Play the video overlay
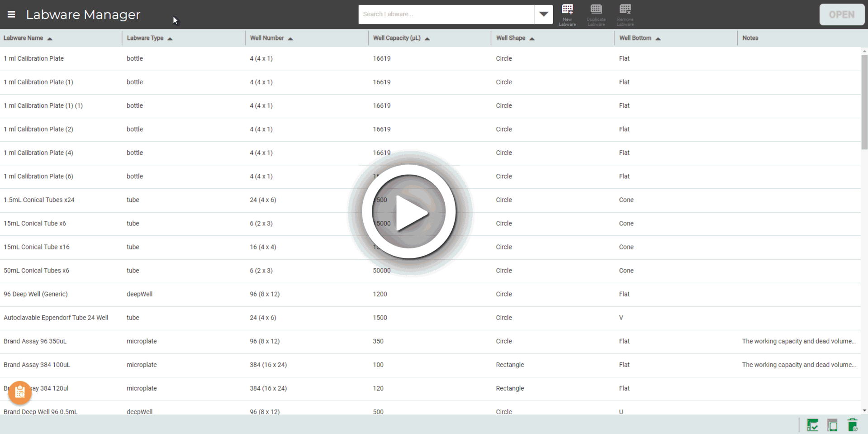 coord(409,212)
